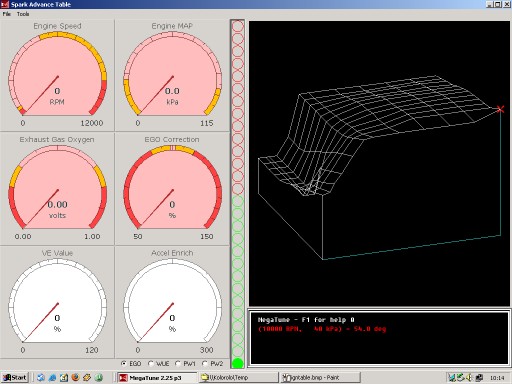This screenshot has height=384, width=512.
Task: Click the 300 max label on Accel gauge
Action: coord(207,350)
